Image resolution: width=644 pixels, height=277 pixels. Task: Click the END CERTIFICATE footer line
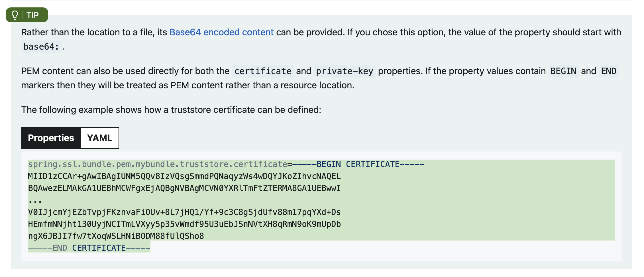[x=89, y=248]
